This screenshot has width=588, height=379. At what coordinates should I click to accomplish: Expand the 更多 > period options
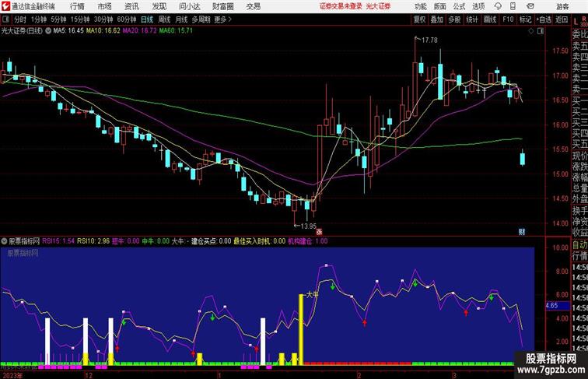click(x=222, y=19)
